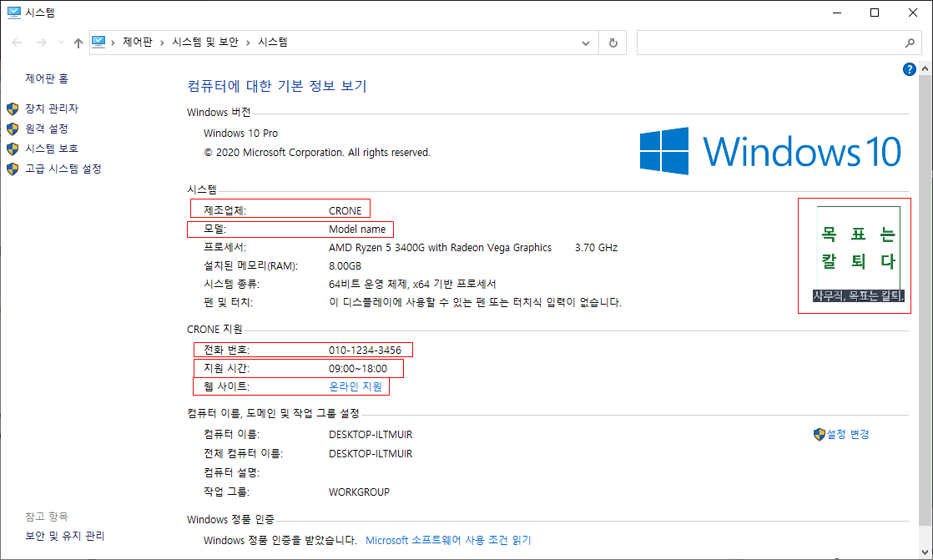Image resolution: width=933 pixels, height=560 pixels.
Task: Select phone number 010-1234-3456
Action: [x=366, y=351]
